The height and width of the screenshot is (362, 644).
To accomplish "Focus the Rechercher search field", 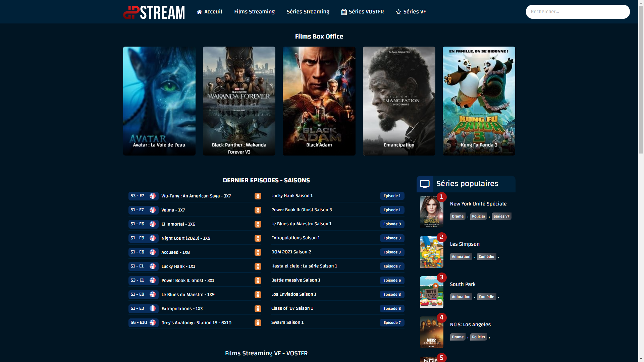I will 578,12.
